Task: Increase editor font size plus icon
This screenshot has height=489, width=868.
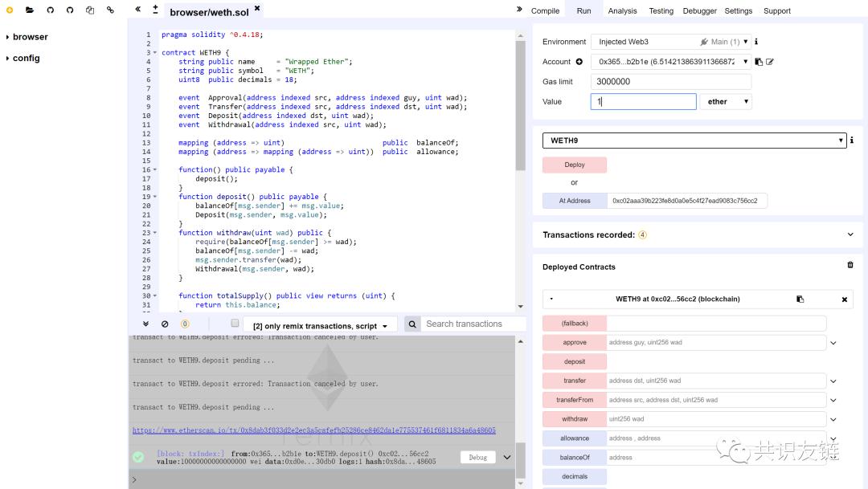Action: point(155,8)
